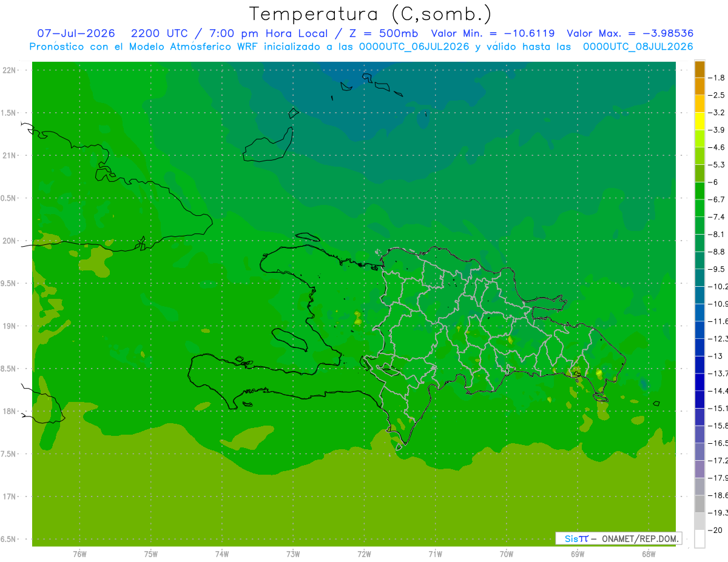Click "Valor Max. = -3.98536" value
This screenshot has width=728, height=562.
coord(630,33)
